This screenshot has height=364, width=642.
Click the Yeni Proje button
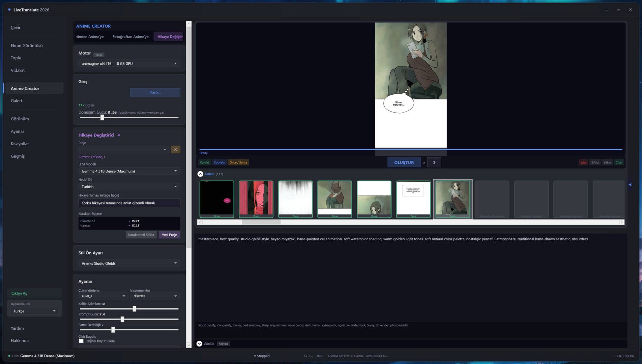point(169,235)
